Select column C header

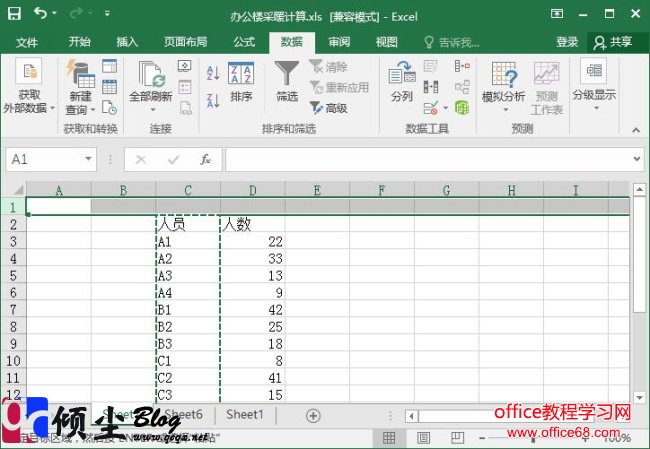pos(188,190)
